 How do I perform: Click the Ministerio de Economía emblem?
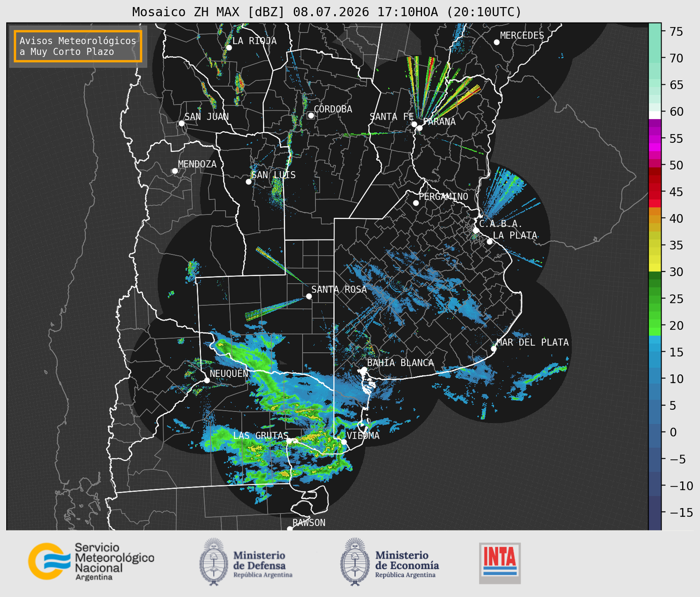(x=354, y=562)
